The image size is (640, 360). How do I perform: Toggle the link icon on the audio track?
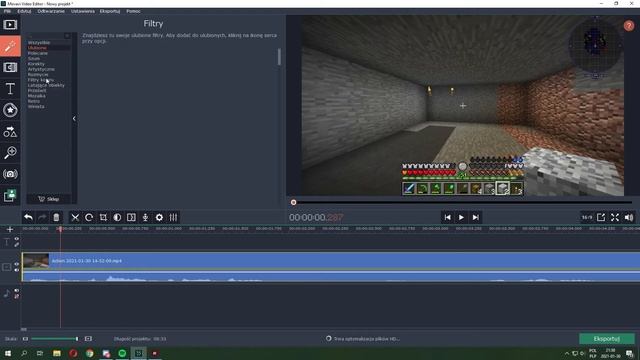coord(17,296)
